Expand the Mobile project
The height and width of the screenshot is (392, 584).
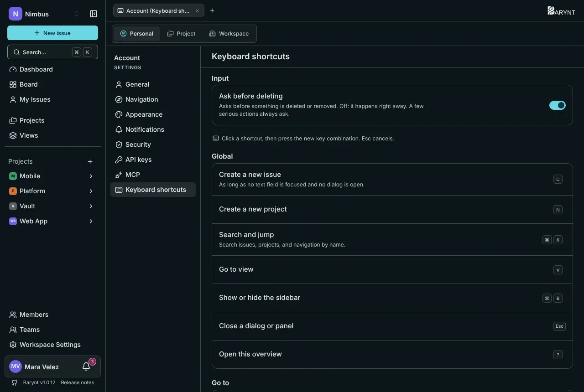91,176
